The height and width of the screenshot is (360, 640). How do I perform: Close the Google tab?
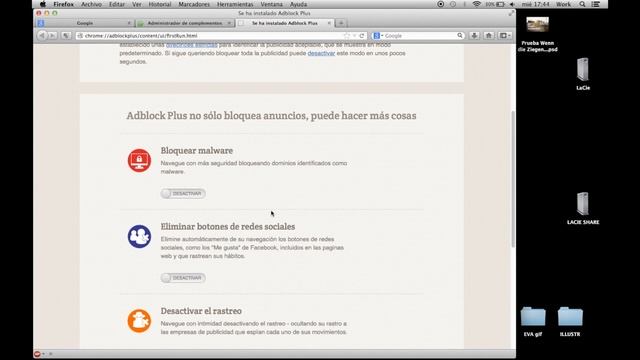point(129,23)
